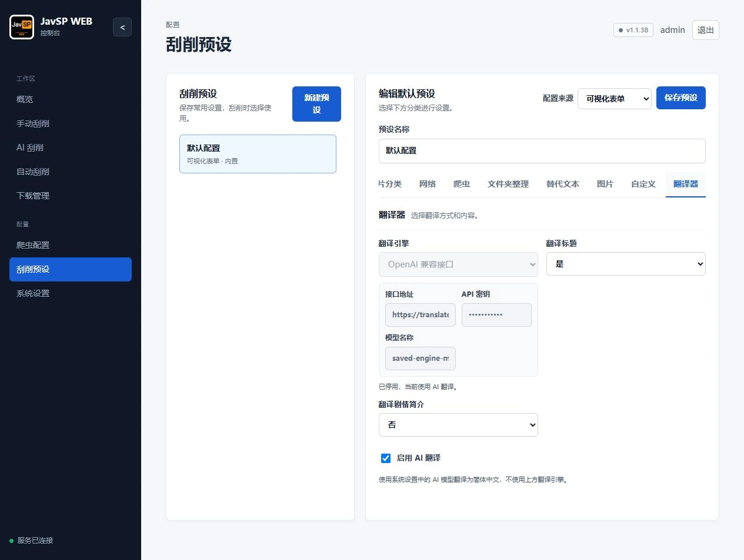This screenshot has height=560, width=744.
Task: Click the 接口地址 input field
Action: (x=421, y=315)
